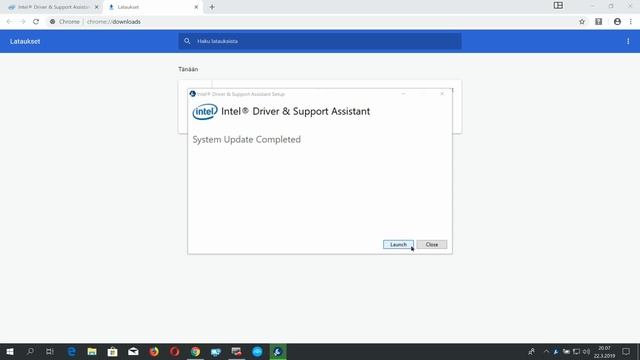
Task: Open Task View on taskbar
Action: click(50, 351)
